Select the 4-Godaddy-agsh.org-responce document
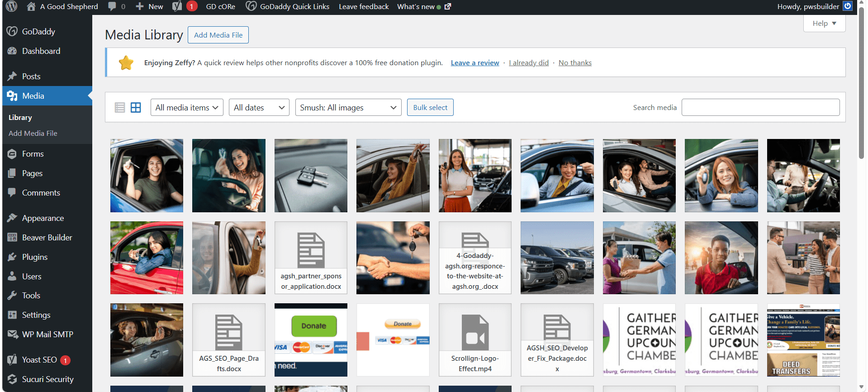 (475, 258)
